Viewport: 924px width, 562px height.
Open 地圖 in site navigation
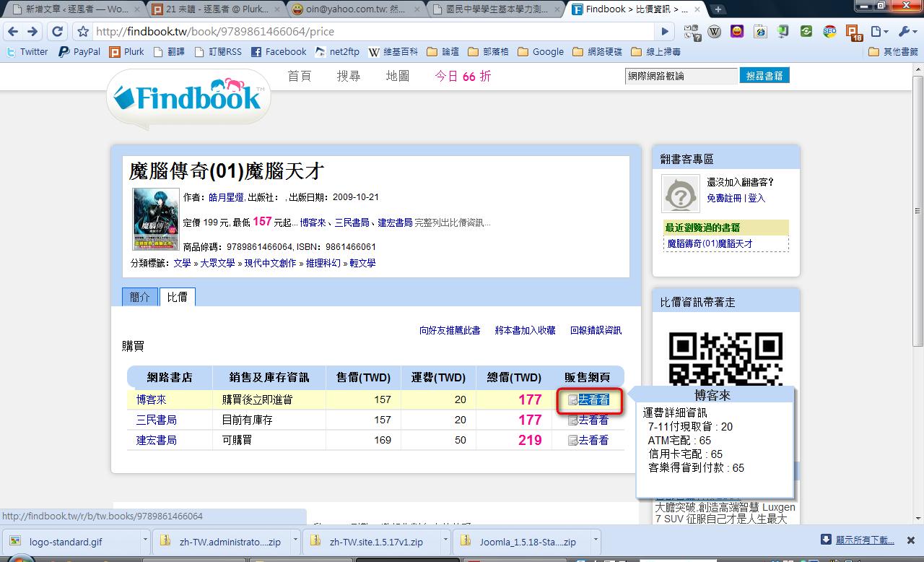coord(398,76)
